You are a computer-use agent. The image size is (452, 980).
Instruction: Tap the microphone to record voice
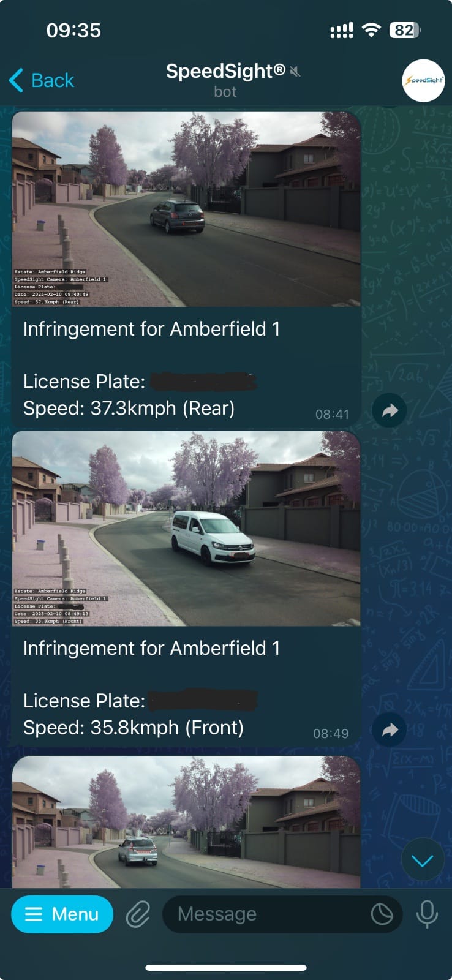[x=427, y=914]
